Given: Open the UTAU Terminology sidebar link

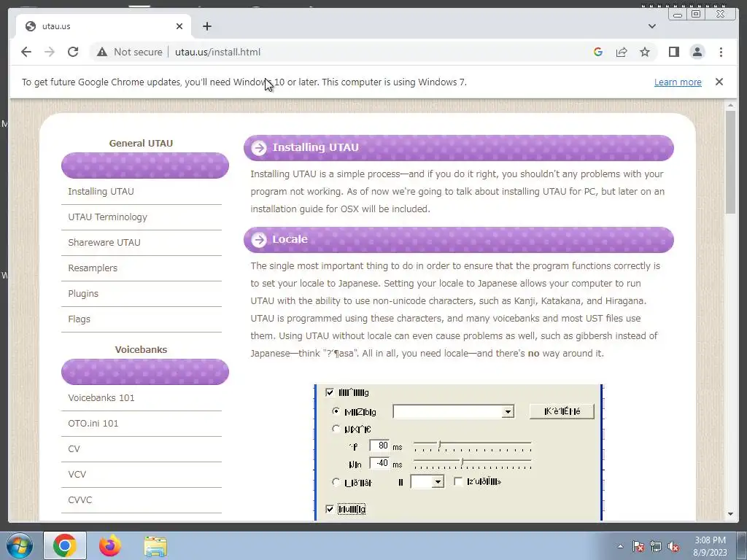Looking at the screenshot, I should [x=108, y=217].
